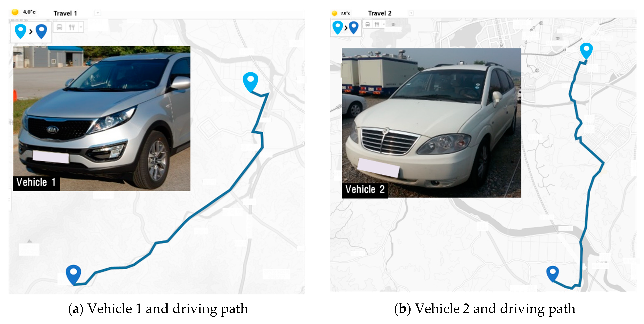644x324 pixels.
Task: Click the end marker on Vehicle 2 route
Action: click(553, 274)
